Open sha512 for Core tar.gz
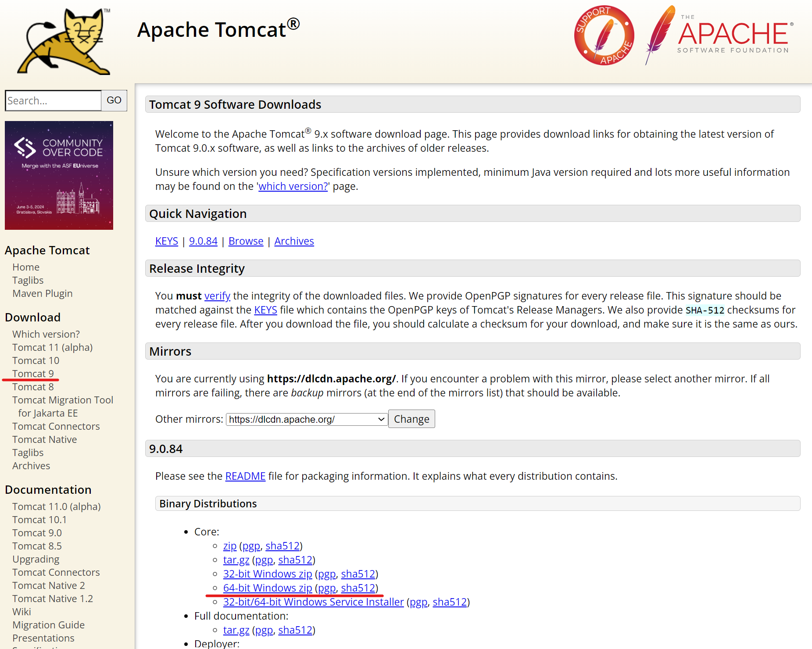This screenshot has width=812, height=649. (295, 560)
